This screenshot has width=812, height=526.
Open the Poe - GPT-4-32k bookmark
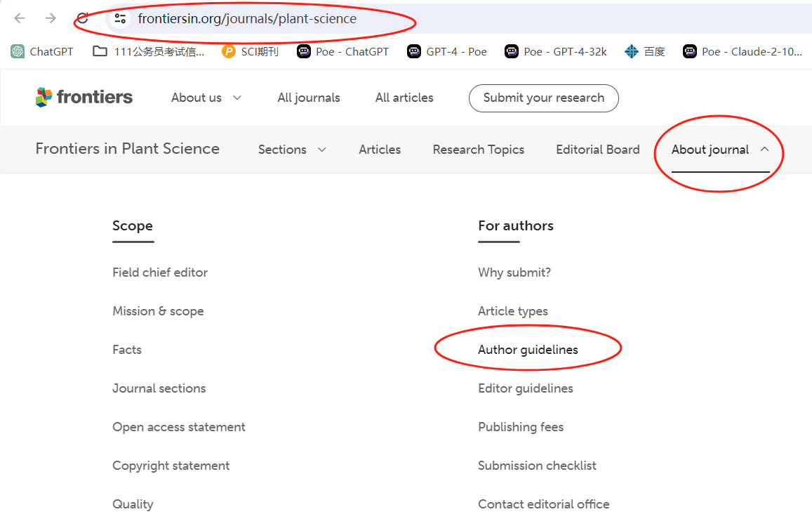(x=556, y=51)
